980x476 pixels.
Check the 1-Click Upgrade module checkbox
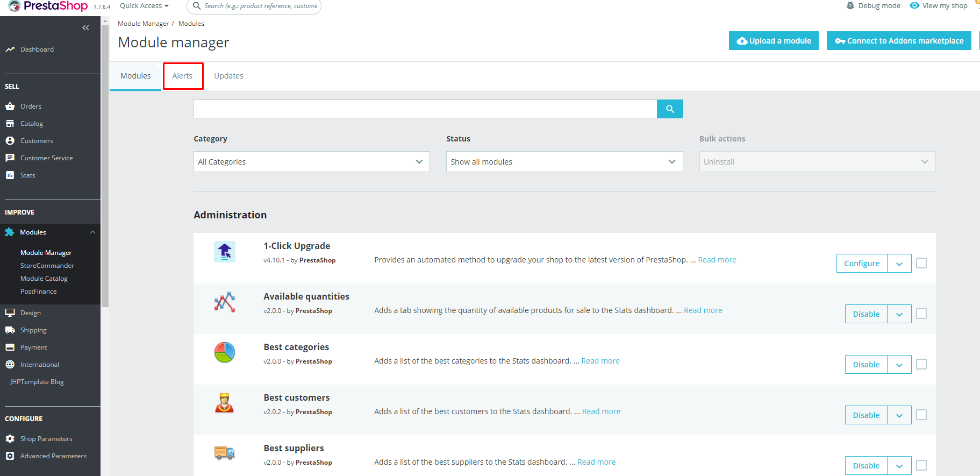coord(921,263)
